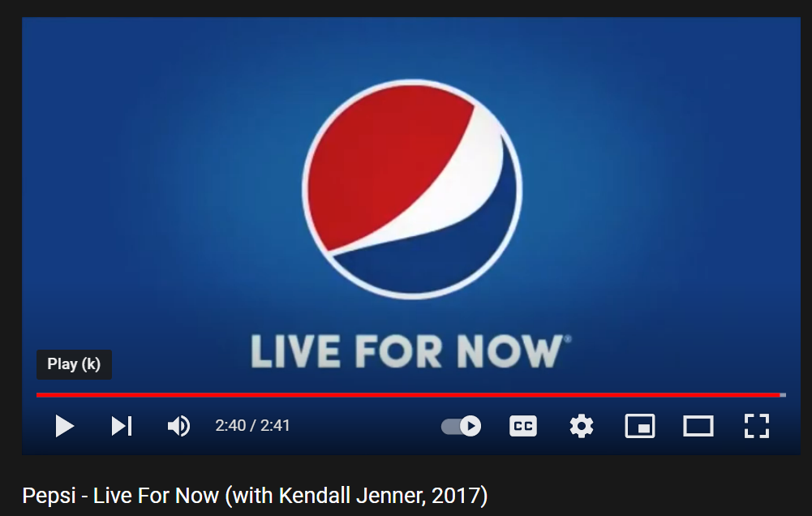Image resolution: width=812 pixels, height=516 pixels.
Task: Enable closed captions with the CC button
Action: point(523,426)
